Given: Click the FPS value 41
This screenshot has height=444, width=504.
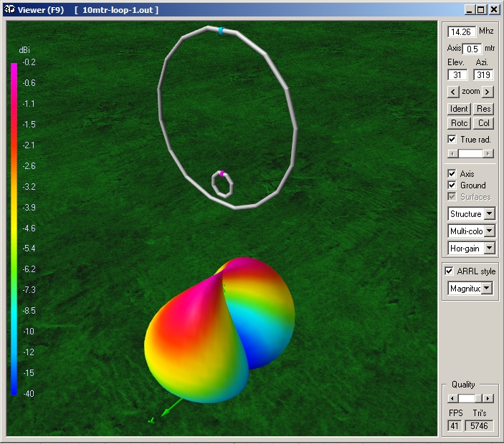Looking at the screenshot, I should coord(455,425).
